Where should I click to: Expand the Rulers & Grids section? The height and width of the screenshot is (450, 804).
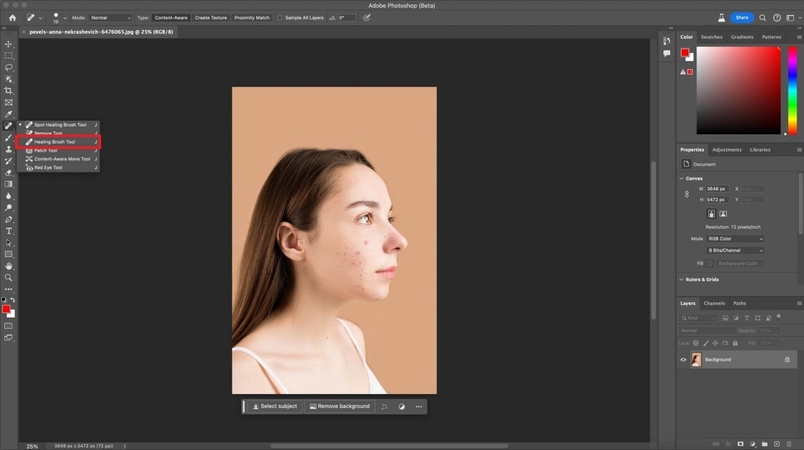tap(700, 280)
